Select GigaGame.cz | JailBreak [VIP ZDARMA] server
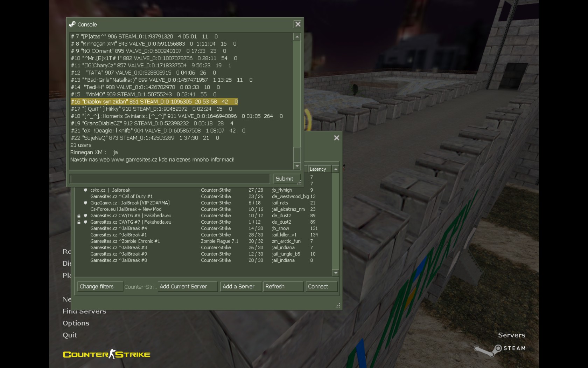 click(203, 203)
